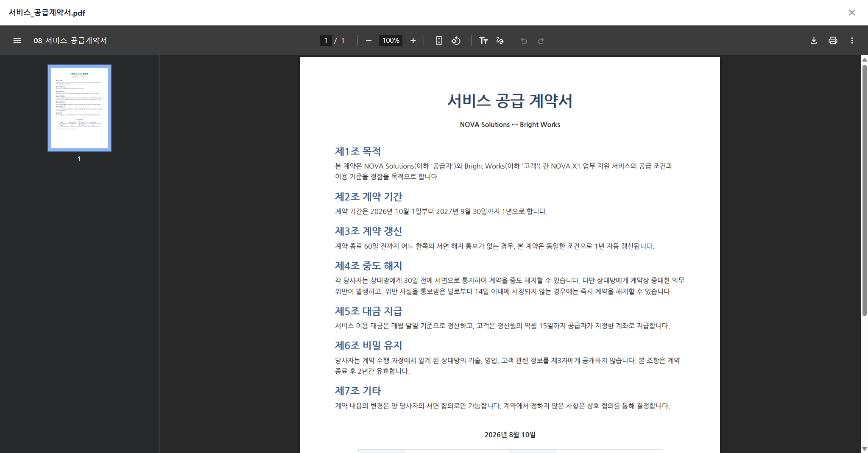Download the PDF file
This screenshot has height=453, width=868.
pyautogui.click(x=814, y=41)
